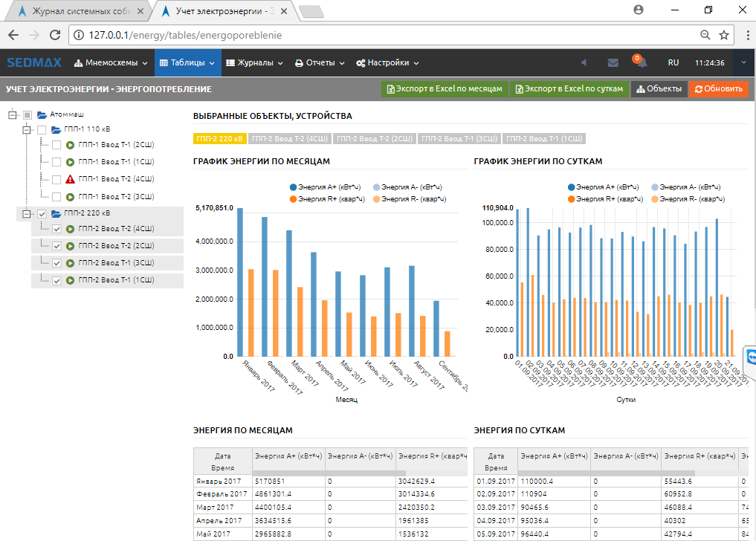Image resolution: width=756 pixels, height=541 pixels.
Task: Collapse the Атоммаш root tree node
Action: tap(12, 115)
